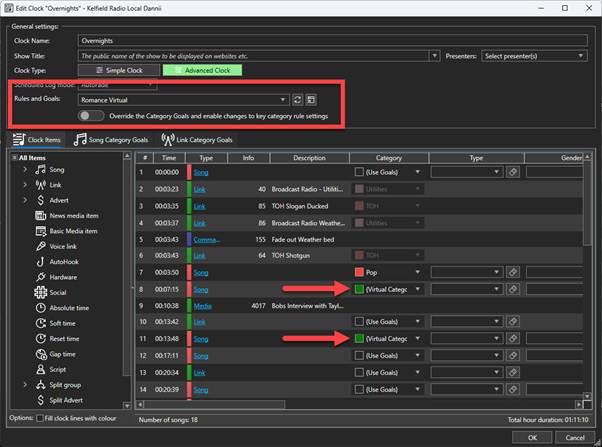Expand the Split group tree node
Screen dimensions: 602x447
pos(23,383)
